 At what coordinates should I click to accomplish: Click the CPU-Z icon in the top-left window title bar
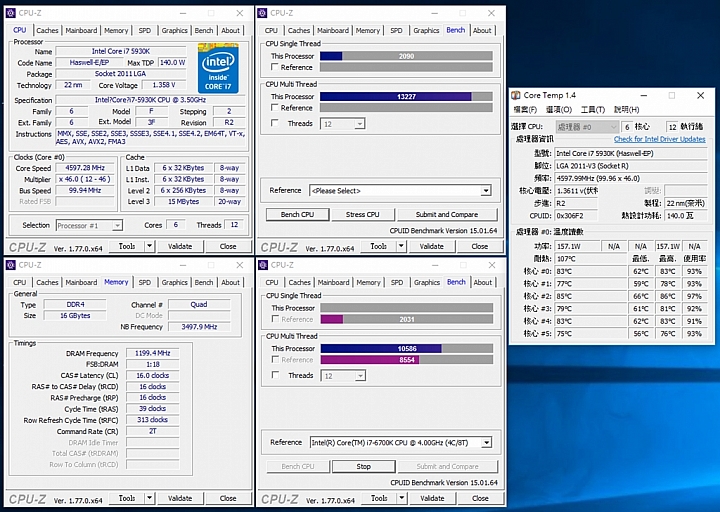11,13
